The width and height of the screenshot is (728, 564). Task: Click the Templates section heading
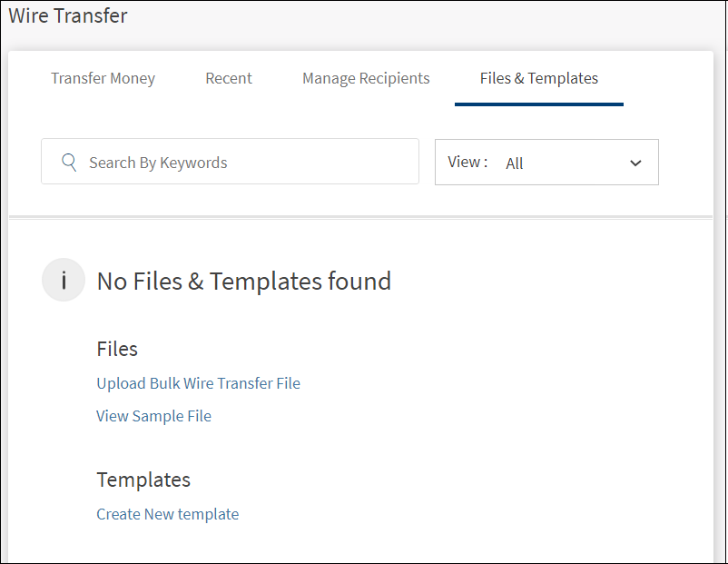(x=143, y=480)
